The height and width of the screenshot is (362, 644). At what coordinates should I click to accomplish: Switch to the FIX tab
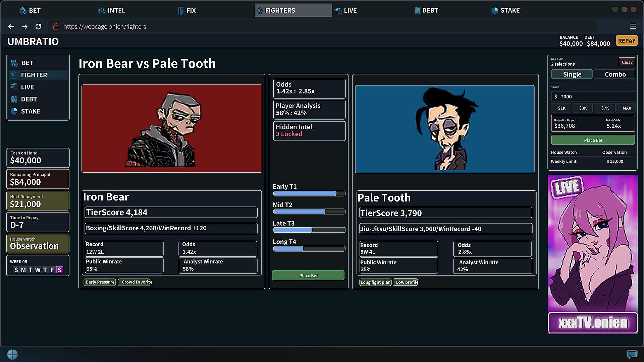click(x=186, y=10)
